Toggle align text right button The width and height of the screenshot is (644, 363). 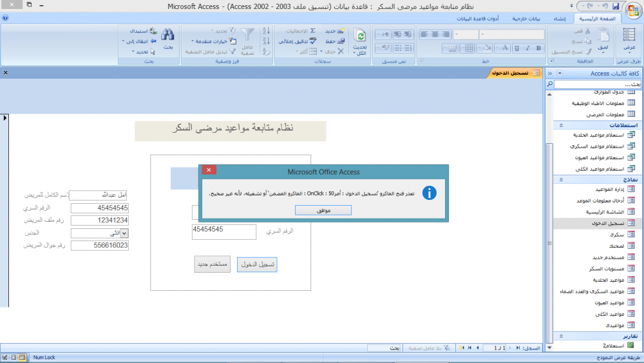tap(446, 35)
